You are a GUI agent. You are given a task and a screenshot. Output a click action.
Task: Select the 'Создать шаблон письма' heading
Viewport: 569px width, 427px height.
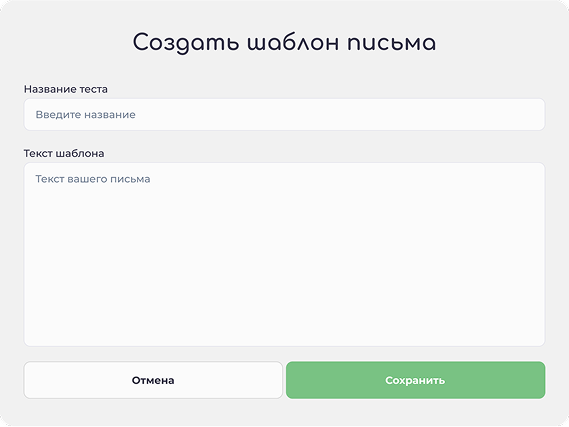(284, 43)
